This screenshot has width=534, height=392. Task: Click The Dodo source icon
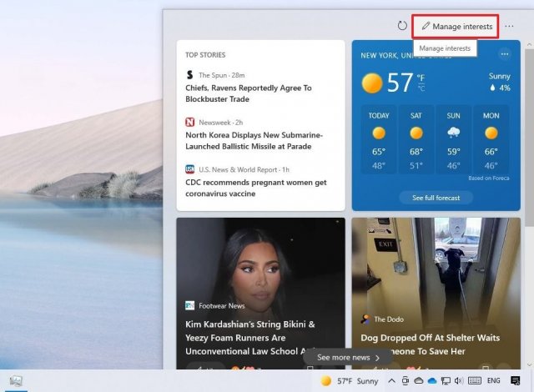point(365,319)
